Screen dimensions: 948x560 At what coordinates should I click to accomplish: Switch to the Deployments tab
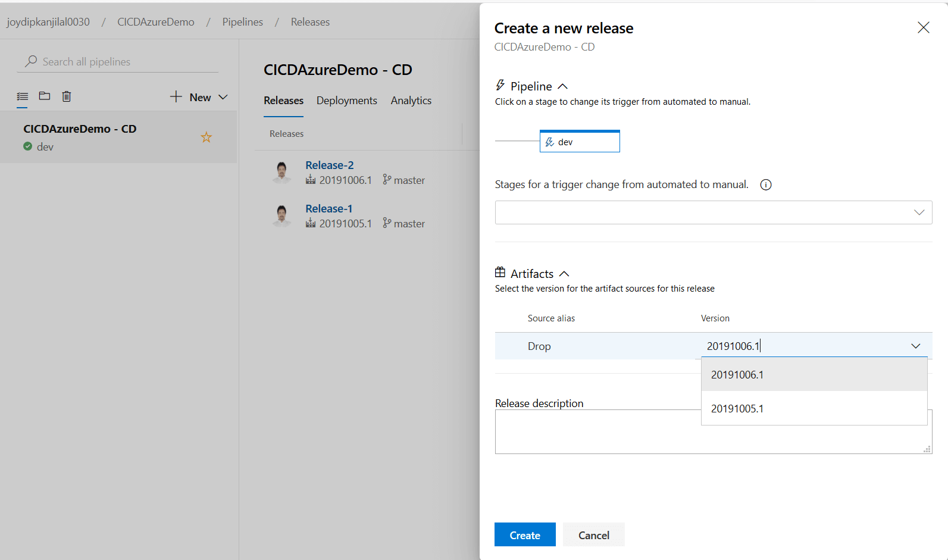click(x=346, y=101)
